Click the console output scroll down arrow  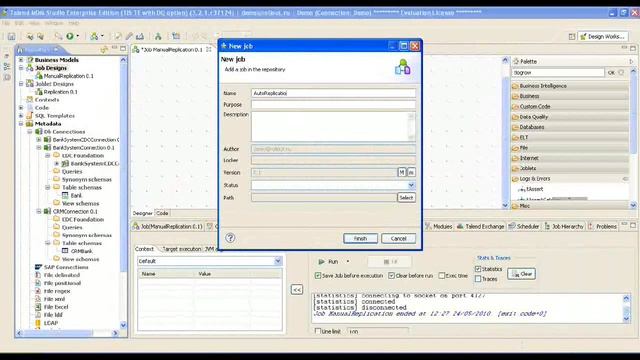tap(627, 320)
